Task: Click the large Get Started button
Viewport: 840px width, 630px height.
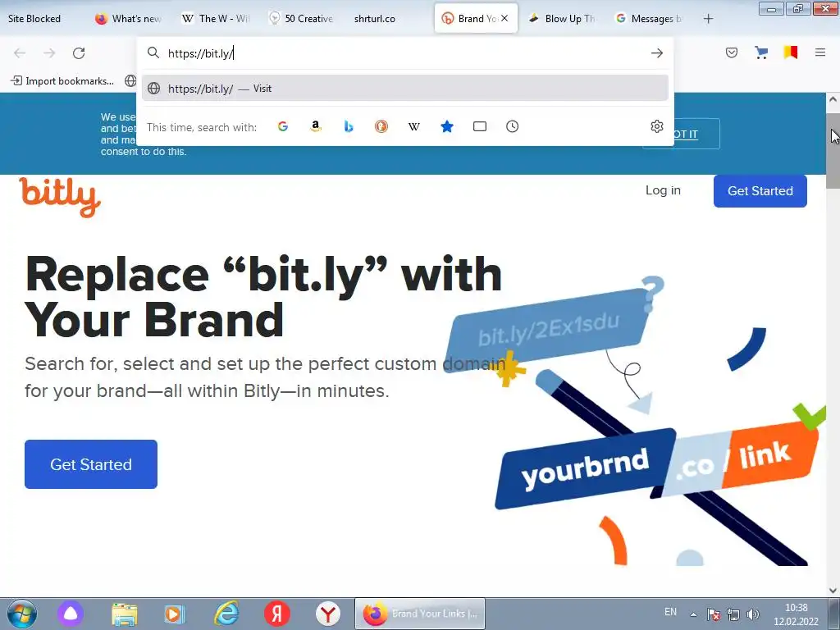Action: pyautogui.click(x=91, y=464)
